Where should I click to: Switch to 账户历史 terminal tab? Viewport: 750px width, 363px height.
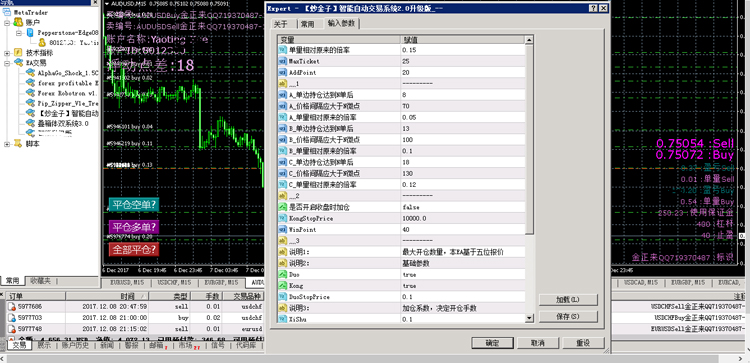point(75,345)
